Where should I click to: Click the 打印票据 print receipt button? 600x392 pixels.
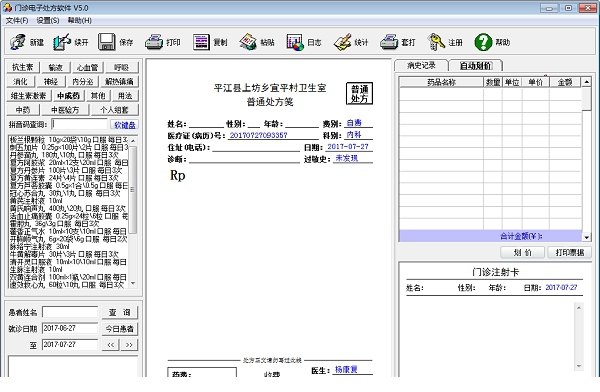pos(570,253)
